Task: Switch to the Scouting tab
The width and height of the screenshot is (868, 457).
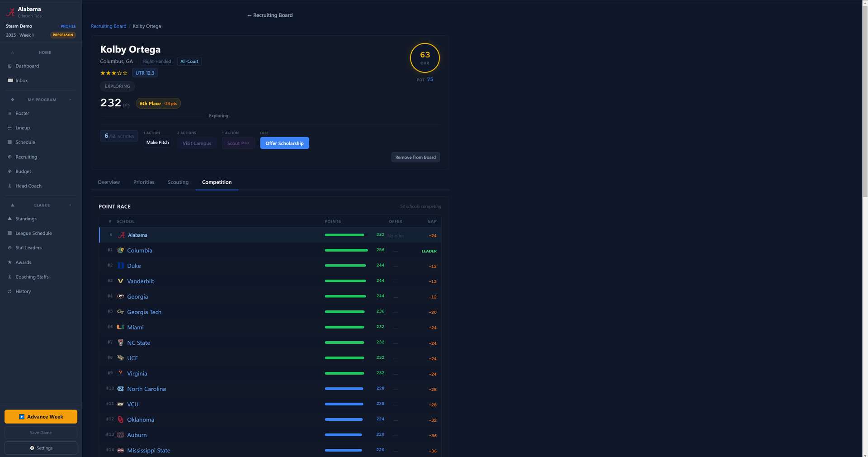Action: tap(178, 182)
